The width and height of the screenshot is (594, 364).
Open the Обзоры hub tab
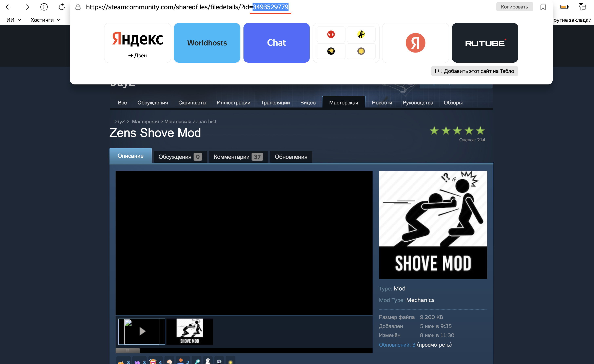coord(453,102)
